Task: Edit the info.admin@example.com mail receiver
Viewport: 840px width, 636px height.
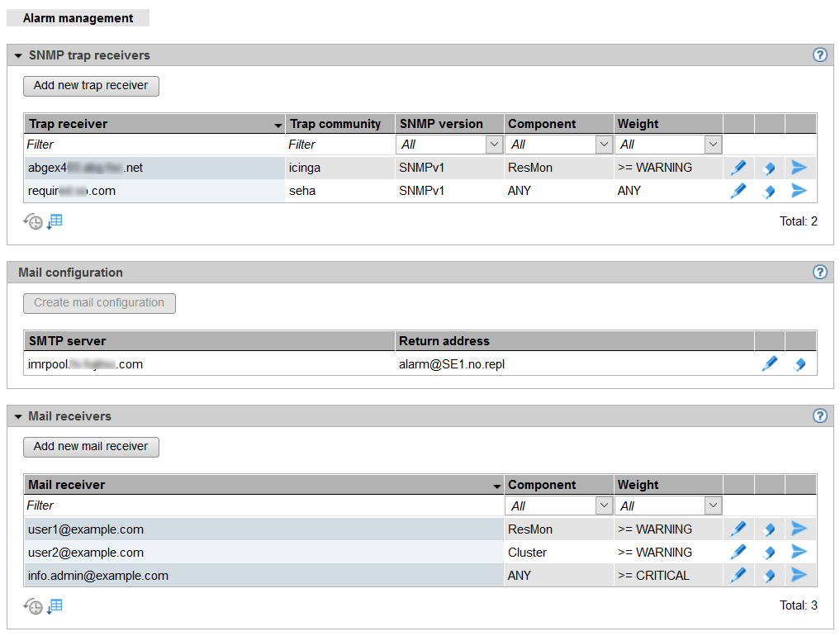Action: coord(738,575)
